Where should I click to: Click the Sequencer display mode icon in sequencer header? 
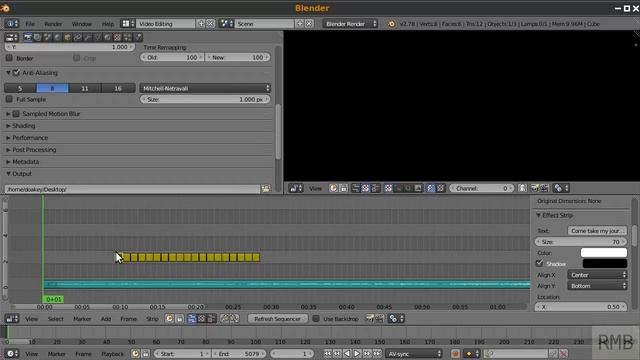[x=192, y=319]
